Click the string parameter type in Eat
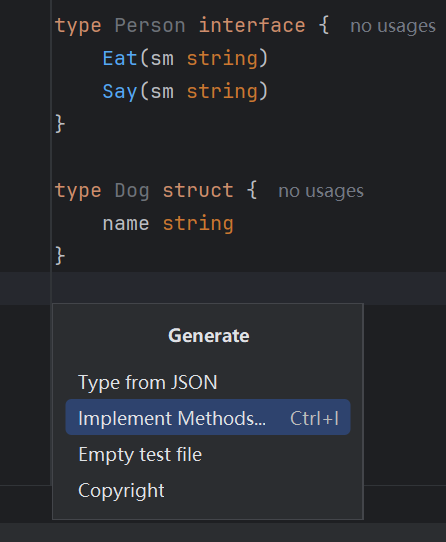 coord(222,58)
